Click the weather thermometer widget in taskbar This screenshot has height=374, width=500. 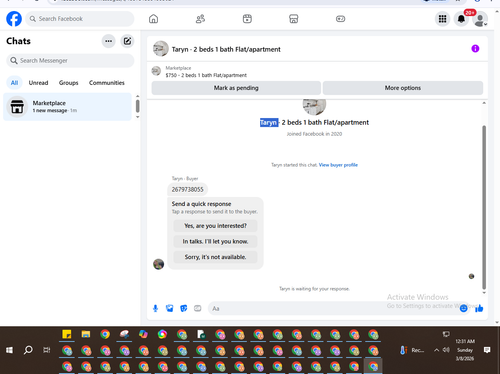pos(403,350)
